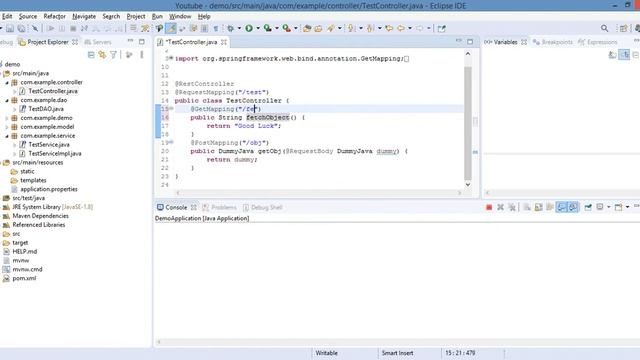Click the Terminate icon in main toolbar
The width and height of the screenshot is (640, 360).
pyautogui.click(x=73, y=29)
